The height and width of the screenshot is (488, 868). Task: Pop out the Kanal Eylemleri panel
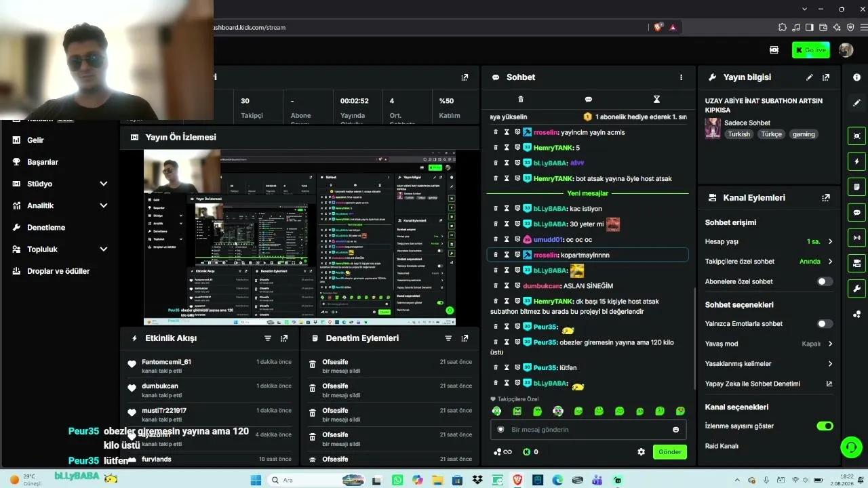click(826, 198)
